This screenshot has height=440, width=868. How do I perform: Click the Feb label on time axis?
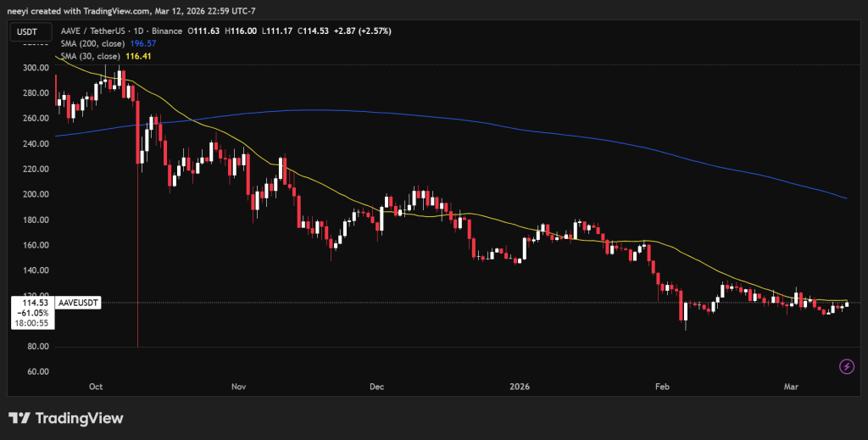[662, 387]
